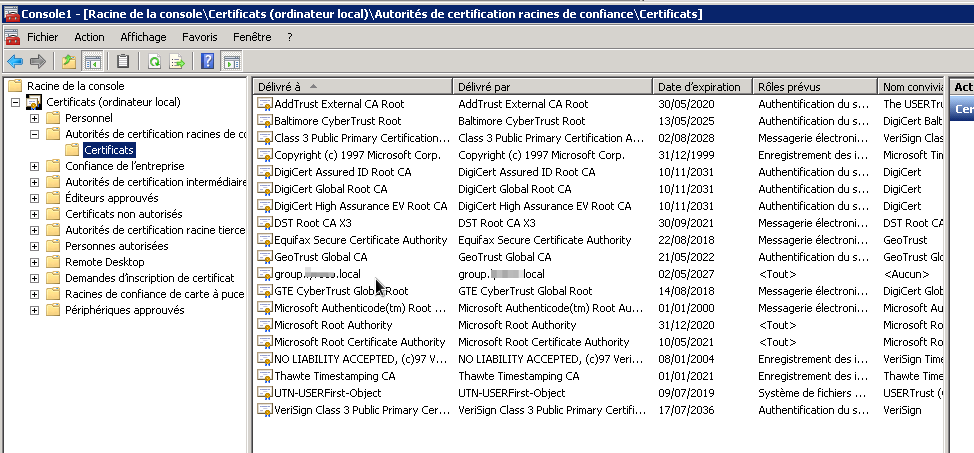Expand Autorités de certification intermédiaires node

point(34,182)
